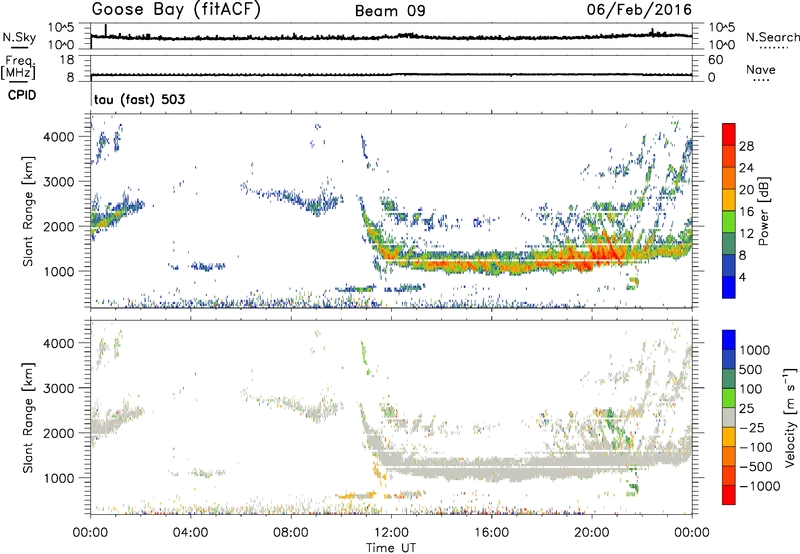
Task: Click the '4' power color bar value
Action: point(743,278)
